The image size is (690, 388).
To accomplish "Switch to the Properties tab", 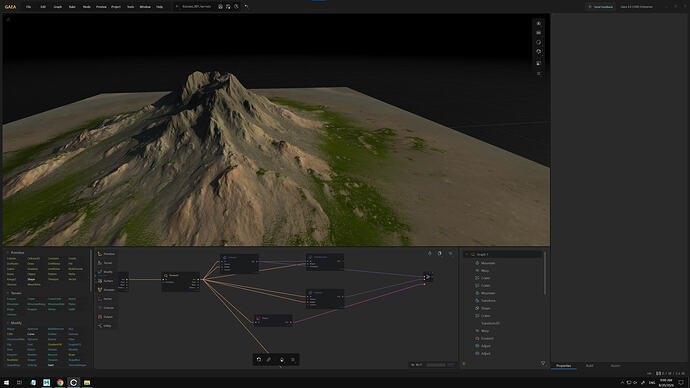I will click(x=564, y=366).
